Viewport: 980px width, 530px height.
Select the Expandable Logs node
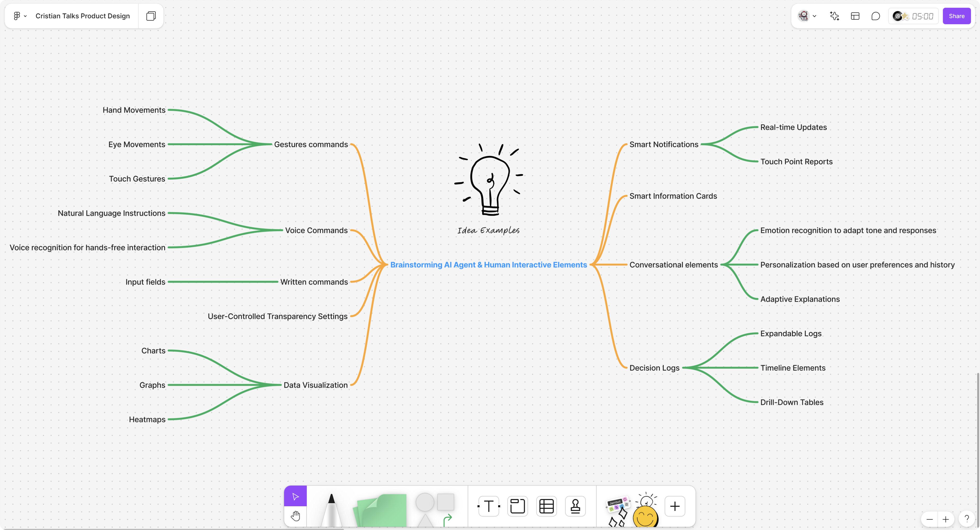790,334
